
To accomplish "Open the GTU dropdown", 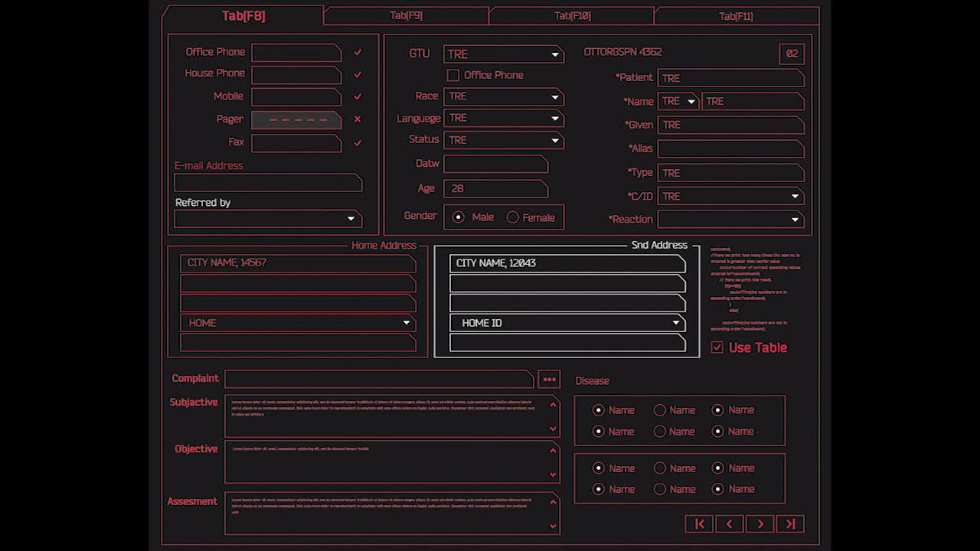I will tap(504, 54).
